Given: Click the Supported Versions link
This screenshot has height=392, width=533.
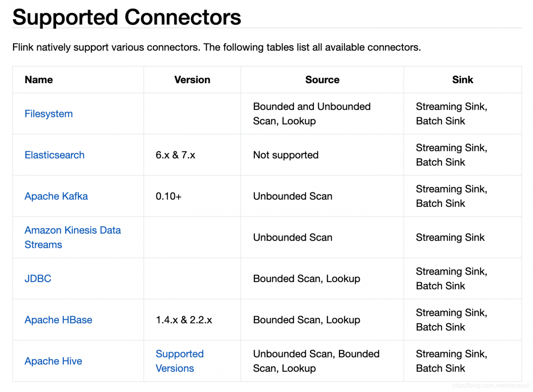Looking at the screenshot, I should pos(179,361).
